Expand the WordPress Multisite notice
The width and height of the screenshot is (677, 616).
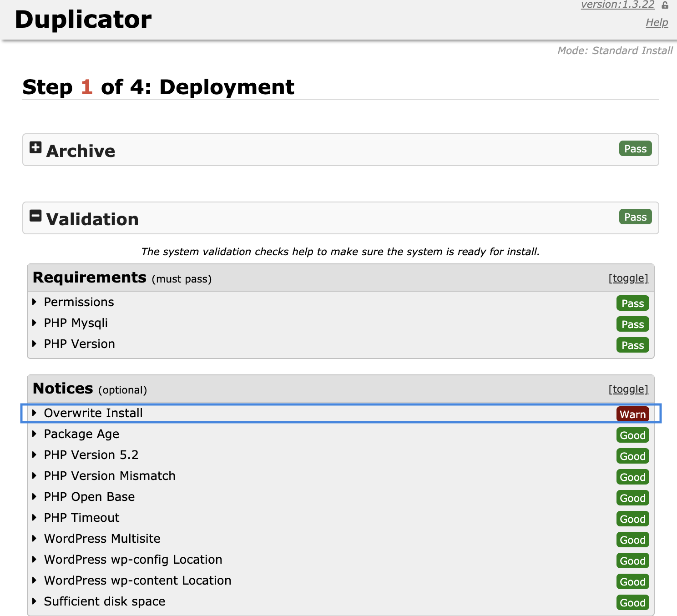pyautogui.click(x=102, y=538)
